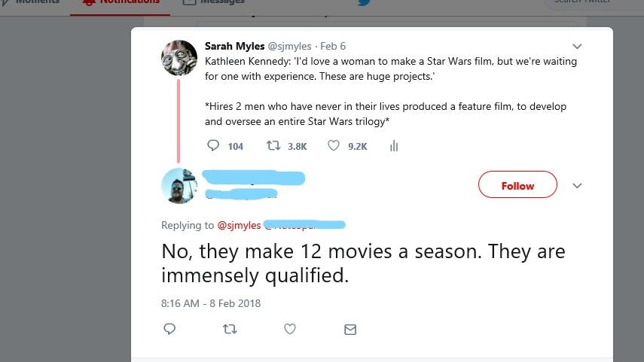Expand options chevron on Sarah Myles tweet
Image resolution: width=644 pixels, height=362 pixels.
click(577, 47)
